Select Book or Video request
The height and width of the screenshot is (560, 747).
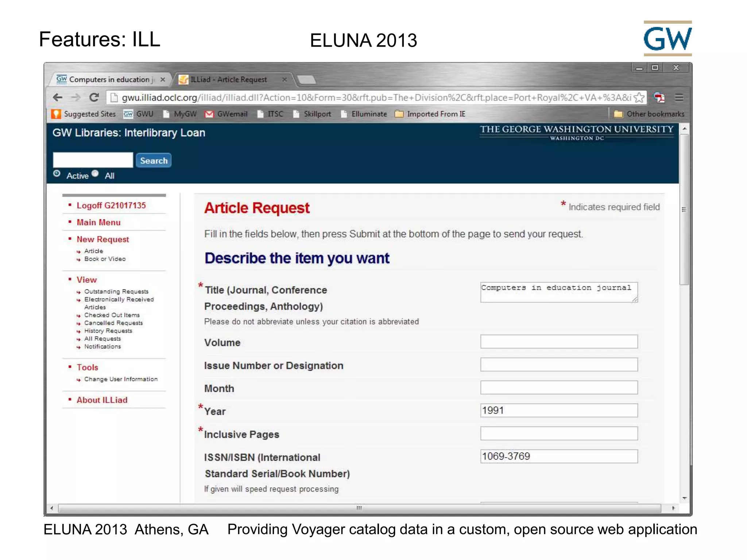point(105,259)
